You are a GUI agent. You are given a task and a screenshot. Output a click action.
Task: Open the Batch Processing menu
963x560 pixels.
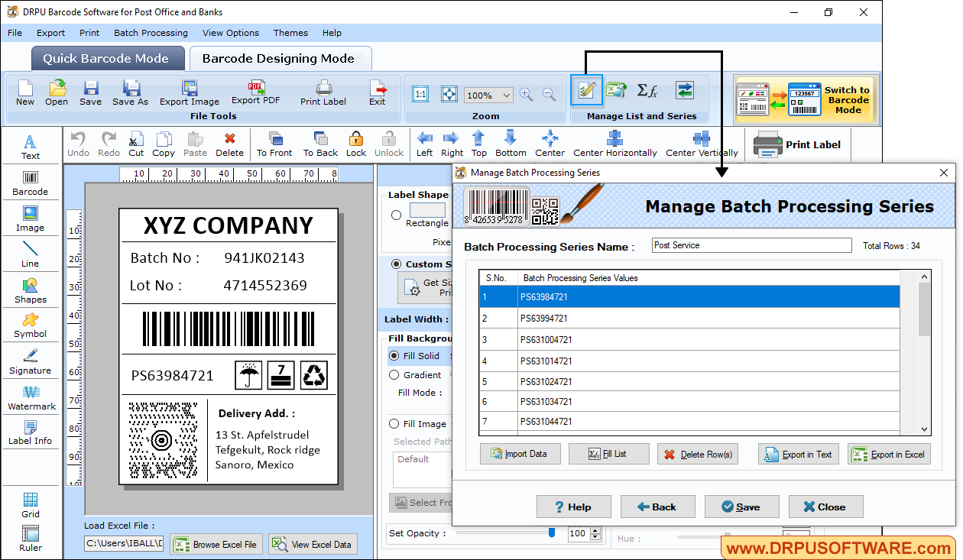click(151, 33)
